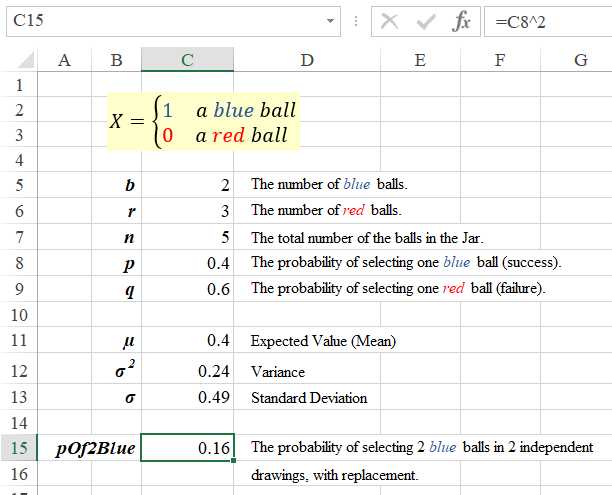
Task: Select column C header
Action: (187, 61)
